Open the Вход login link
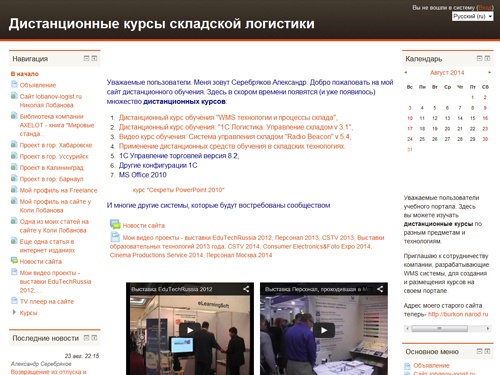Viewport: 500px width, 375px height. click(x=485, y=7)
